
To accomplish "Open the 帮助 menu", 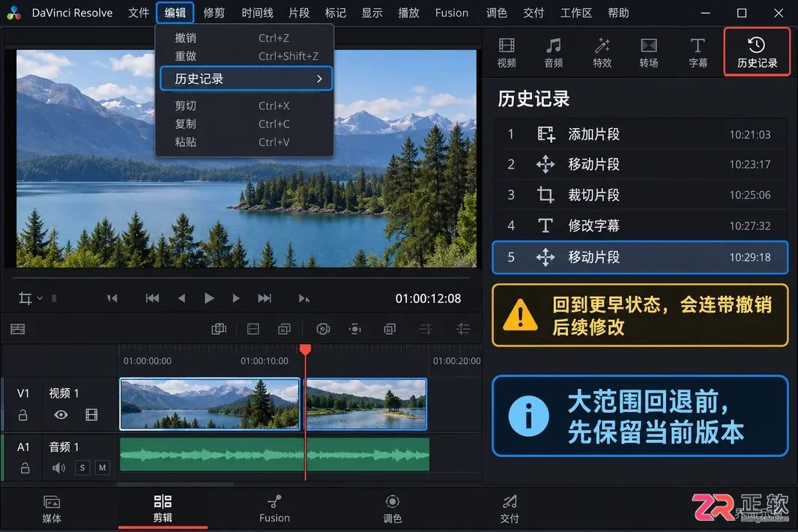I will coord(618,13).
